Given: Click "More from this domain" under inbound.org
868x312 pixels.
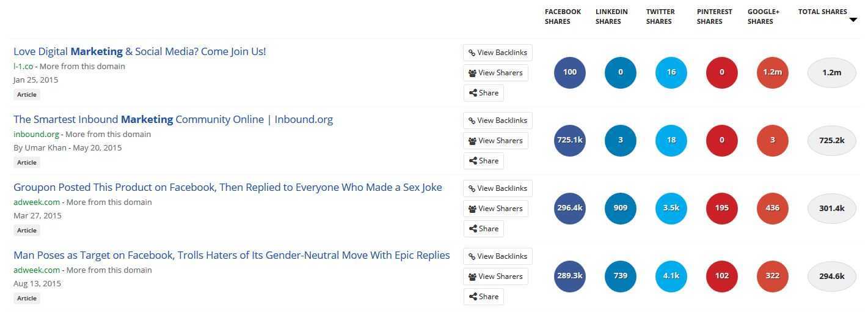Looking at the screenshot, I should (108, 134).
